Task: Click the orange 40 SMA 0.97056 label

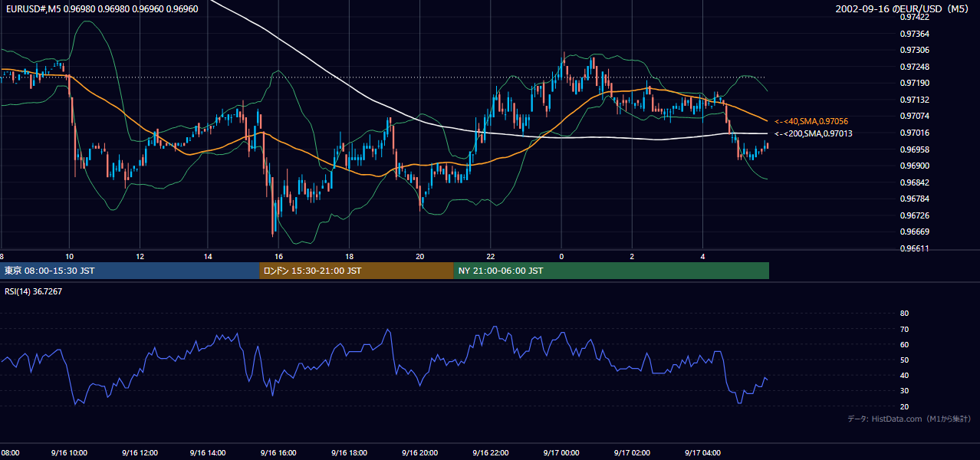Action: coord(811,121)
